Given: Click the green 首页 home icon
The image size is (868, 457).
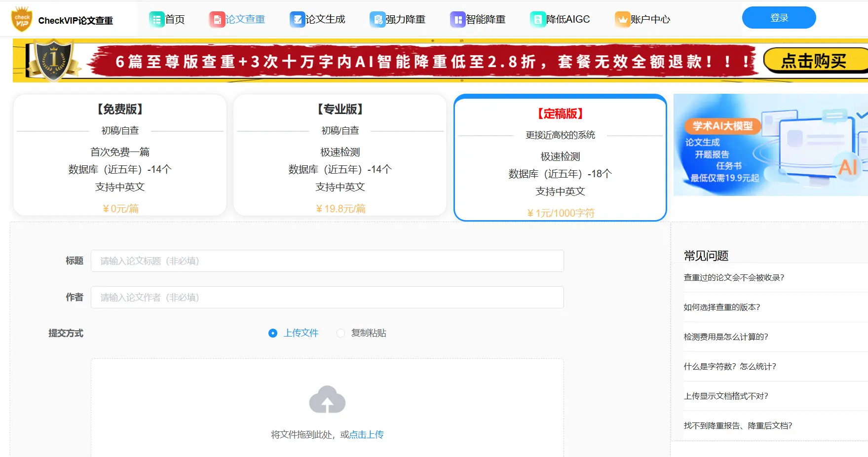Looking at the screenshot, I should 156,20.
